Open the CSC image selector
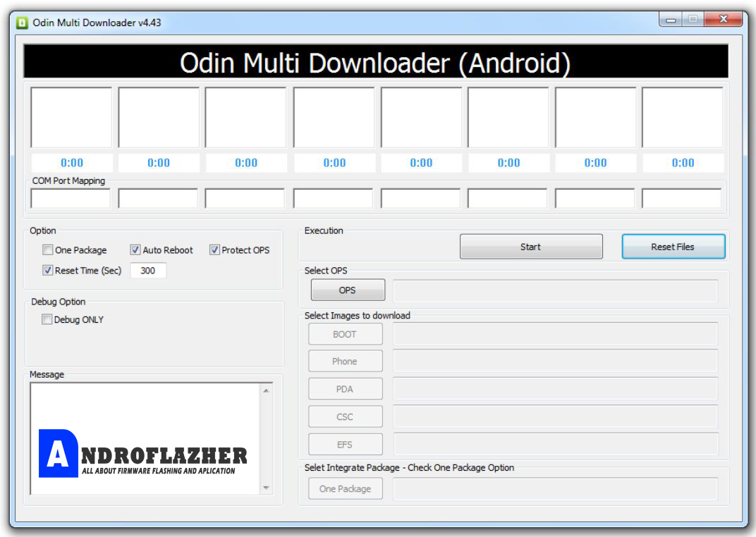This screenshot has height=537, width=756. click(x=345, y=416)
